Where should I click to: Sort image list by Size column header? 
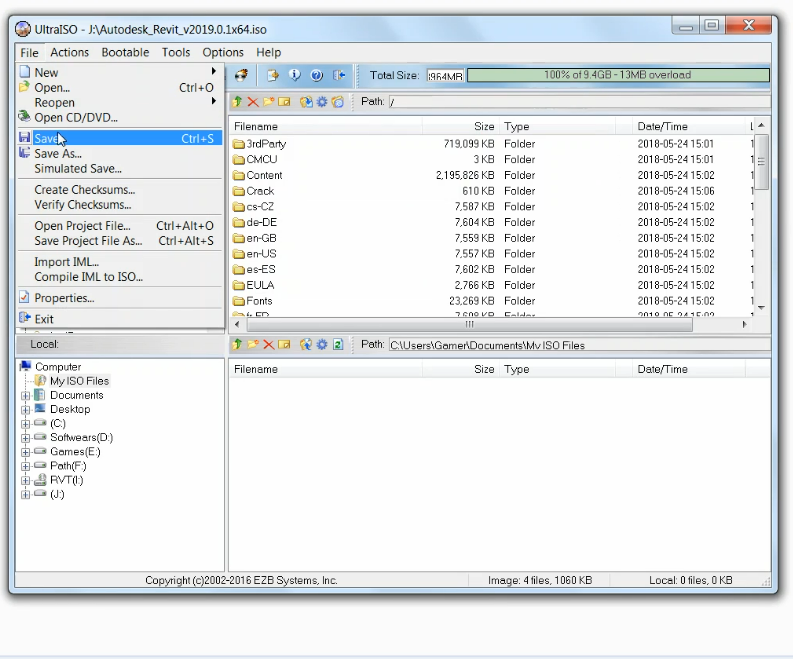[461, 126]
